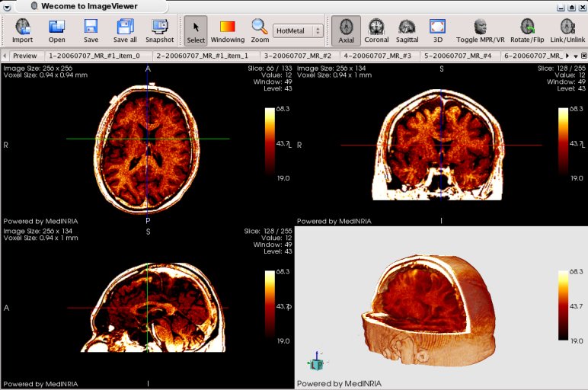Viewport: 588px width, 390px height.
Task: Enable the 3D view mode
Action: coord(437,30)
